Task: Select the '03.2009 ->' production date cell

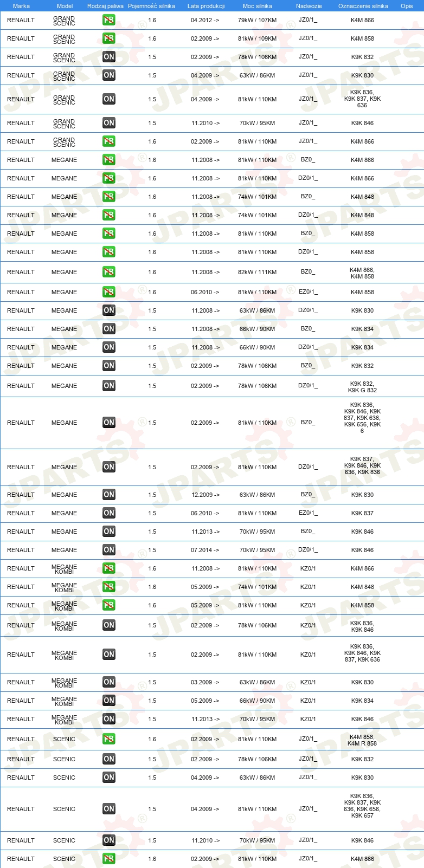Action: click(205, 682)
